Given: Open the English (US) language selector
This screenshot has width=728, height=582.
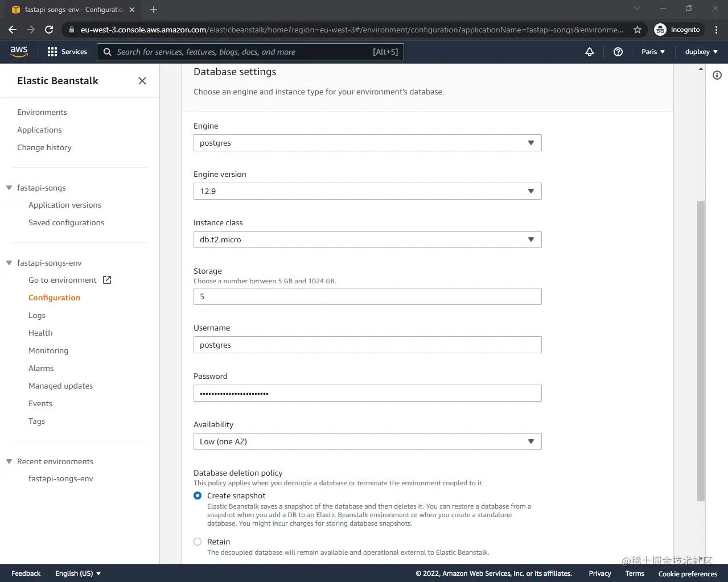Looking at the screenshot, I should pyautogui.click(x=78, y=573).
